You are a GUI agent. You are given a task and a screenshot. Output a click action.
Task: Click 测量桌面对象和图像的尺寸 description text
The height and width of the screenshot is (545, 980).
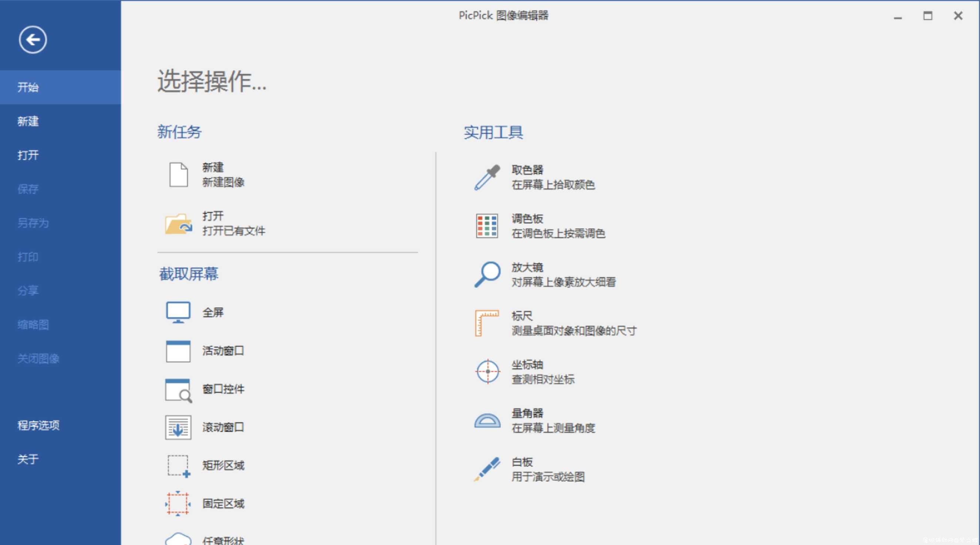pyautogui.click(x=574, y=331)
